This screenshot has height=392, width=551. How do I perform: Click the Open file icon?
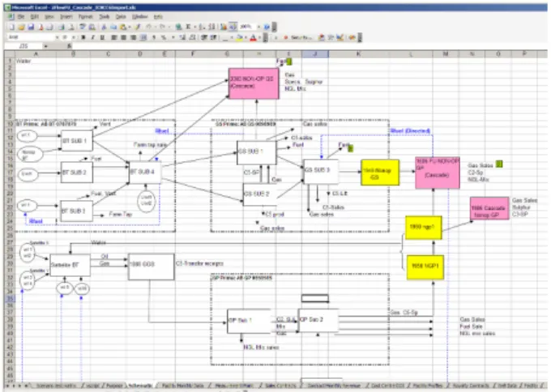[21, 27]
